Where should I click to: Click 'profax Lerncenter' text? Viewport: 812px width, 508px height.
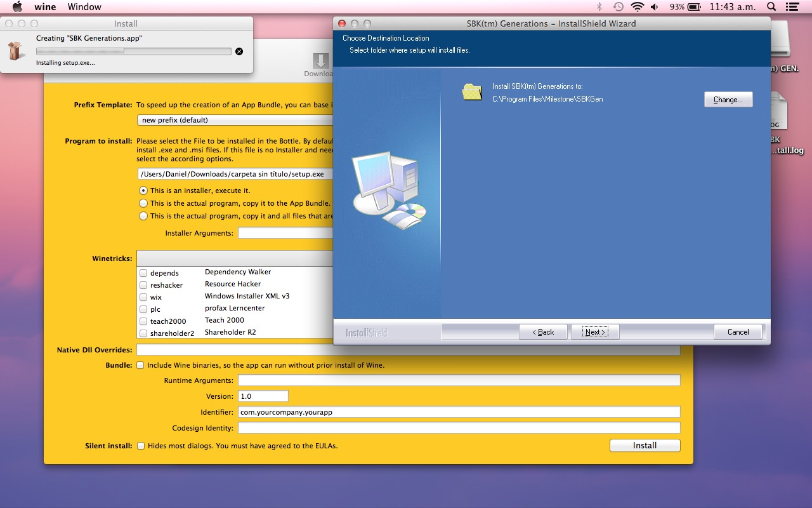(235, 308)
